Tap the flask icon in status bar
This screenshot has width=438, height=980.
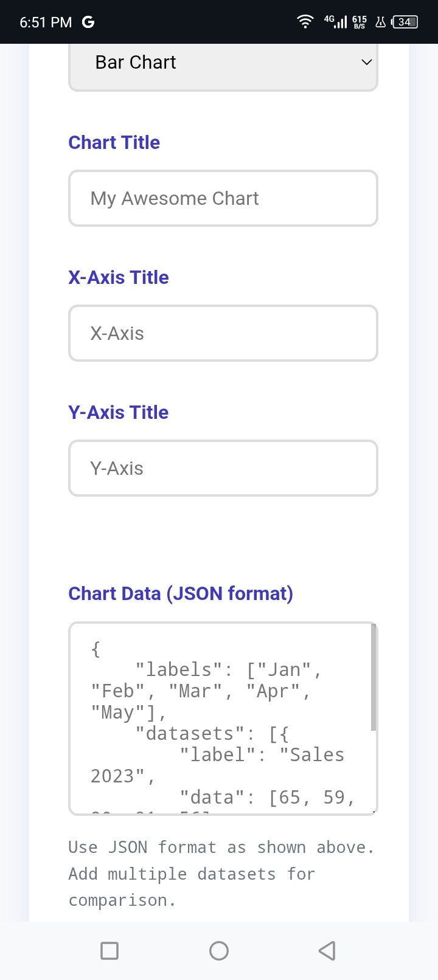(x=381, y=22)
